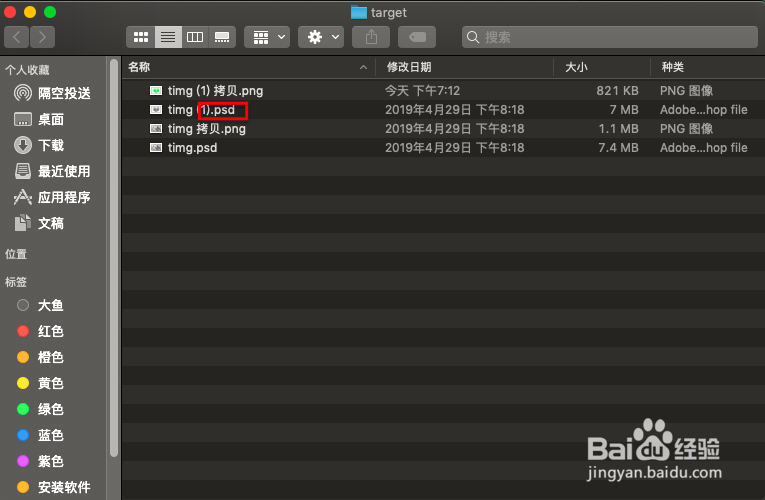Click the file icon of timg 拷贝.png
Viewport: 765px width, 500px height.
coord(156,129)
